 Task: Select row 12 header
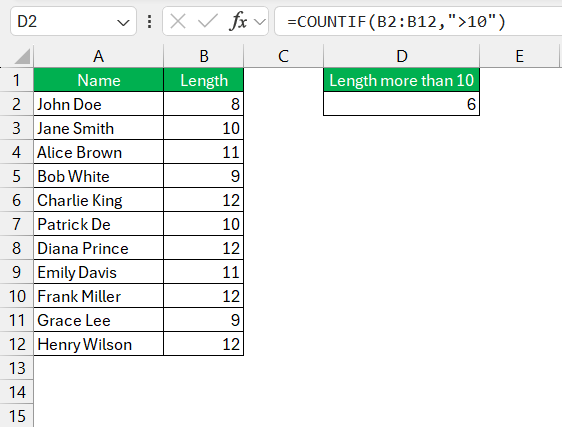click(x=16, y=344)
